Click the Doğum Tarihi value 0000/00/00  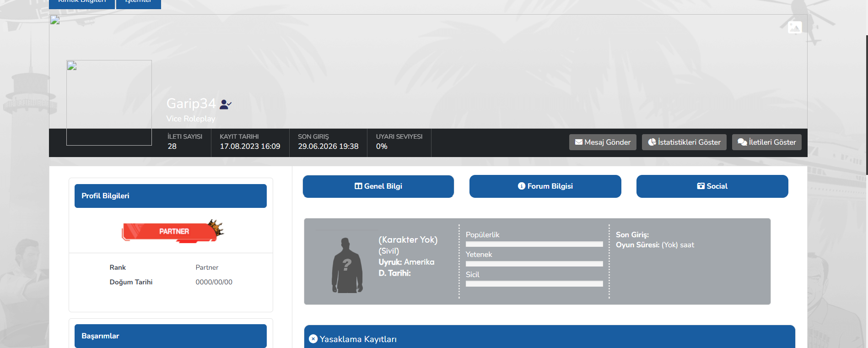(x=214, y=282)
